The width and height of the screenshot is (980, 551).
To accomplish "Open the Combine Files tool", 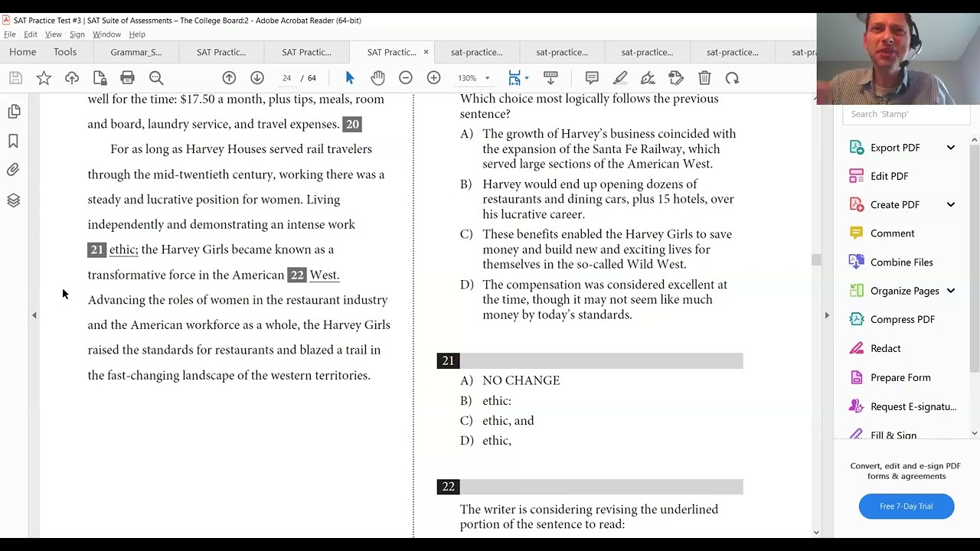I will tap(901, 262).
